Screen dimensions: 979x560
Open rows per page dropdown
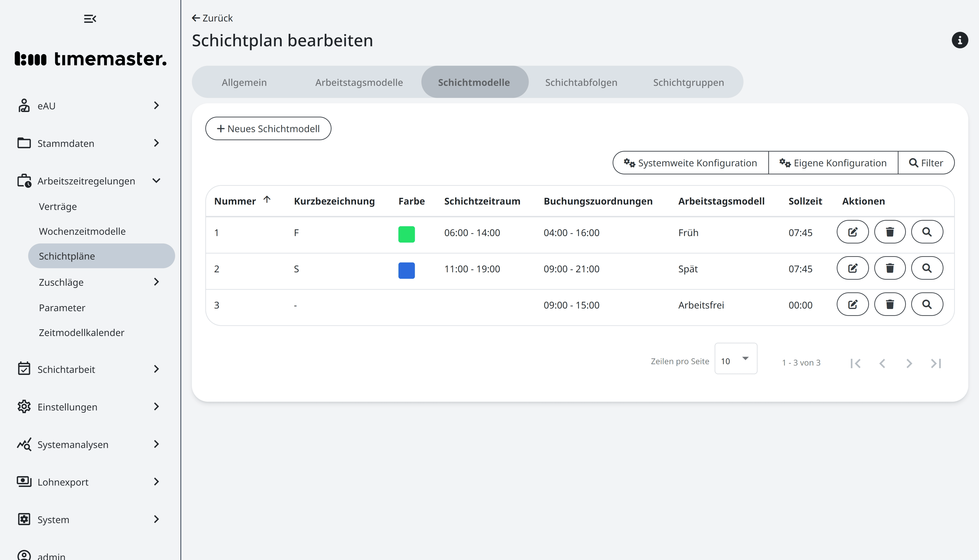735,359
